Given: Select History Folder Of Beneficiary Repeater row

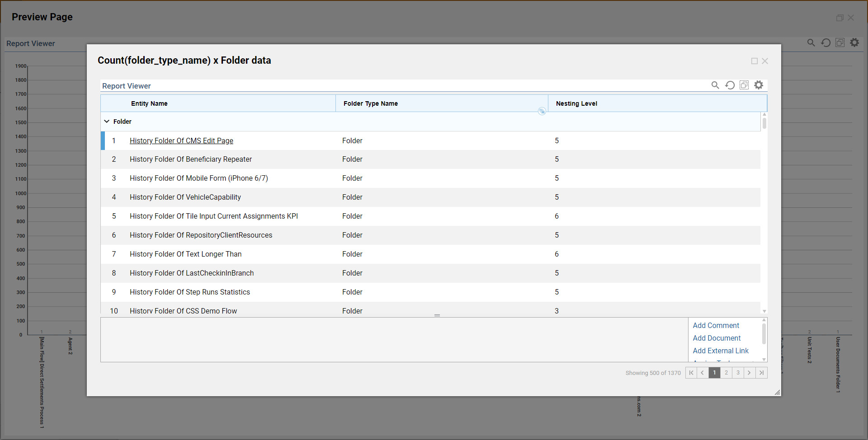Looking at the screenshot, I should coord(430,159).
